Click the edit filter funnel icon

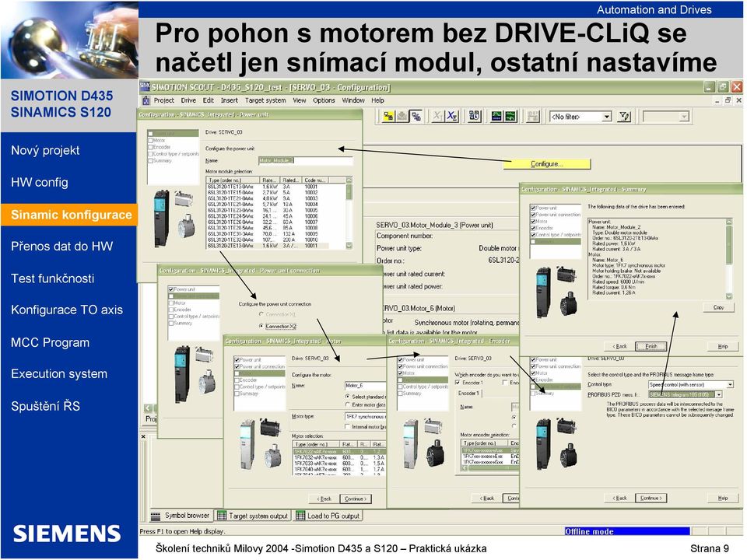pos(623,116)
